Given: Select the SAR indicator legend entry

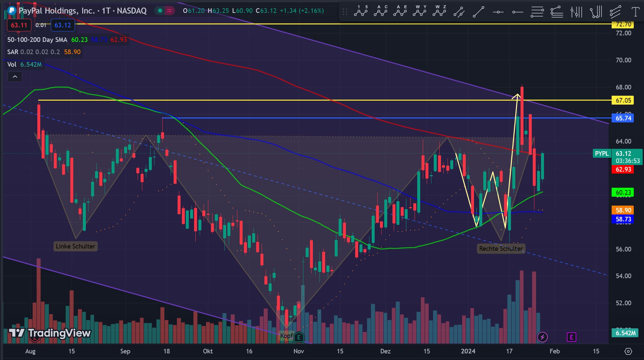Looking at the screenshot, I should click(13, 52).
